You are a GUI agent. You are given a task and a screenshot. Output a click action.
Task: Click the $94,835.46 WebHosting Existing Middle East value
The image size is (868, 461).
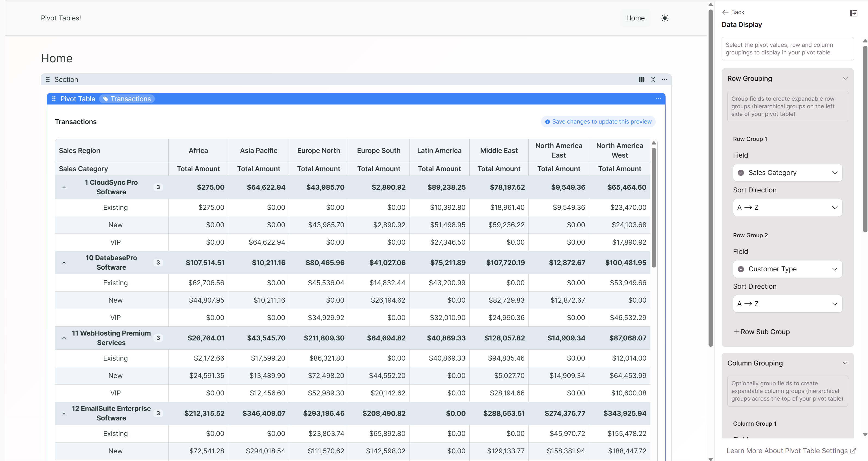pos(506,358)
